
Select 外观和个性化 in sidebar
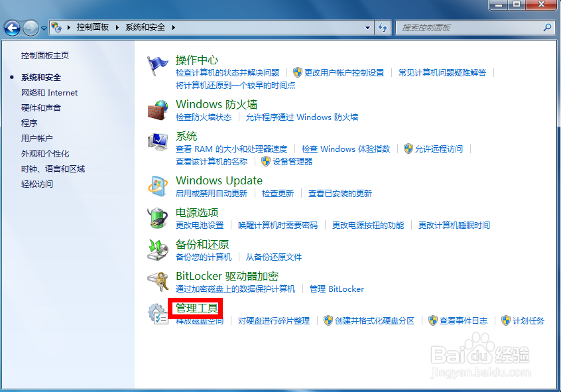click(45, 154)
